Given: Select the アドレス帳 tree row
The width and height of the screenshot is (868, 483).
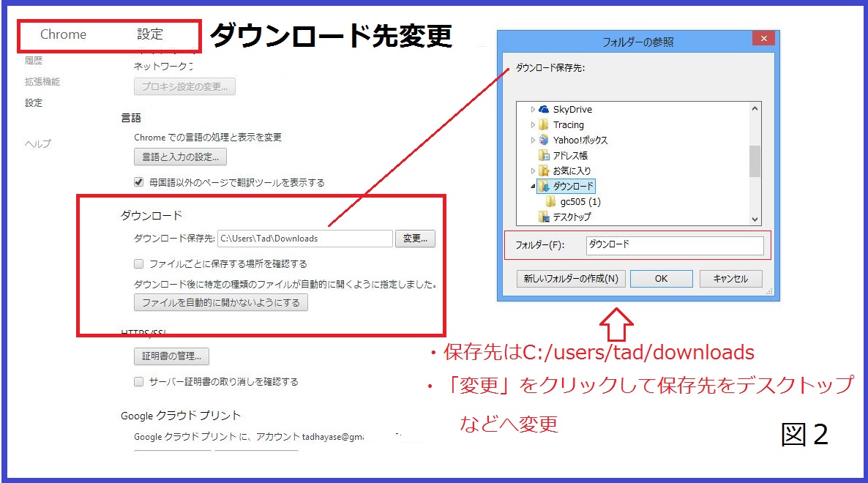Looking at the screenshot, I should click(570, 155).
